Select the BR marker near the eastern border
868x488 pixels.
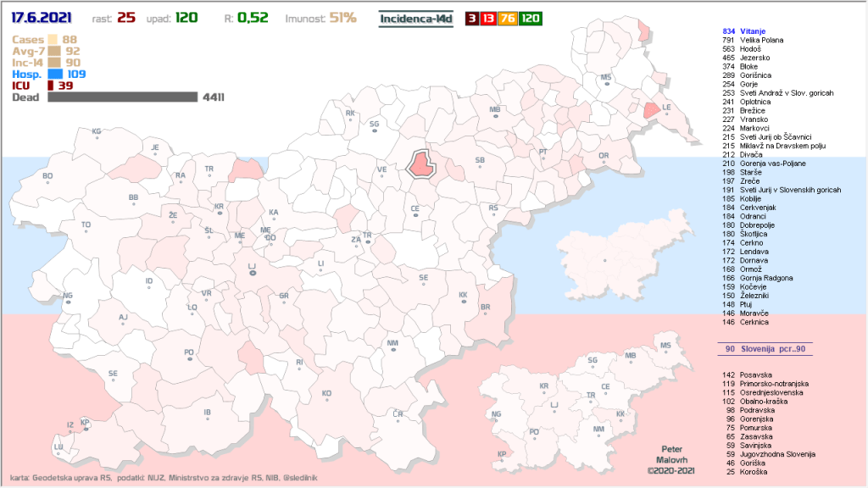[485, 311]
